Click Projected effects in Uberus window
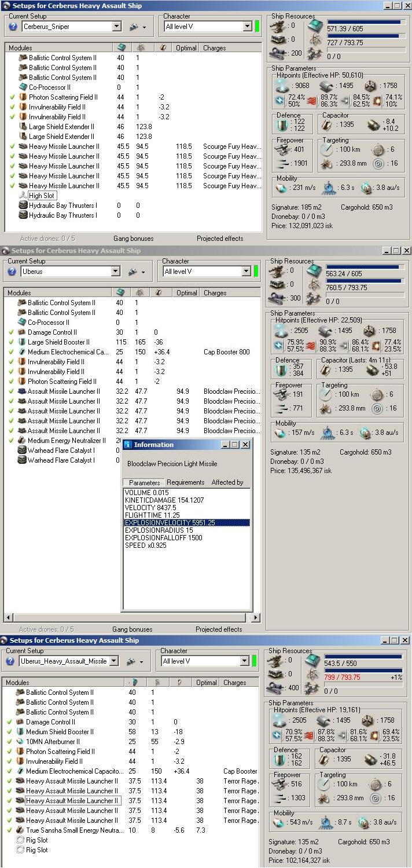Image resolution: width=412 pixels, height=868 pixels. [219, 629]
